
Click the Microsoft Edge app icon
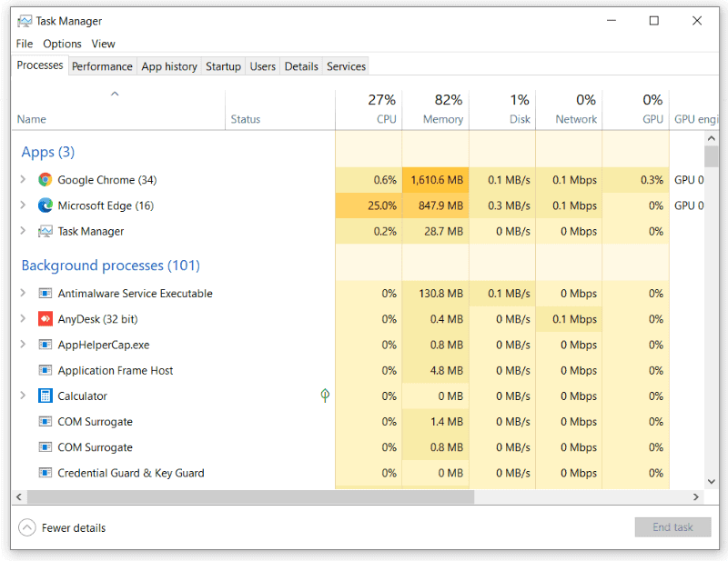(45, 205)
